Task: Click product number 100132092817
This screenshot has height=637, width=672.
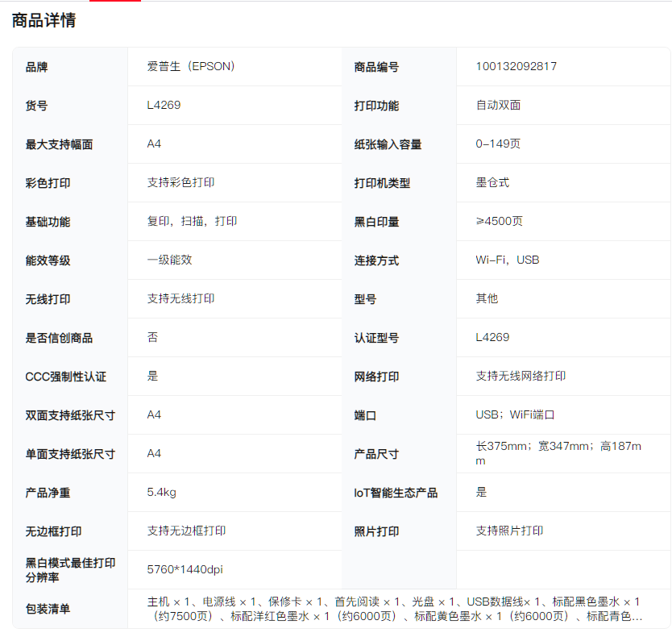Action: click(x=516, y=66)
